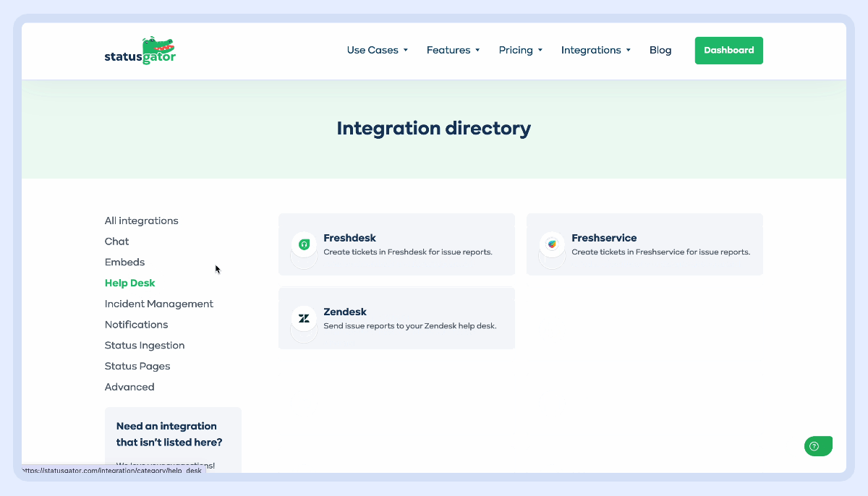Show Incident Management integrations

[x=159, y=304]
